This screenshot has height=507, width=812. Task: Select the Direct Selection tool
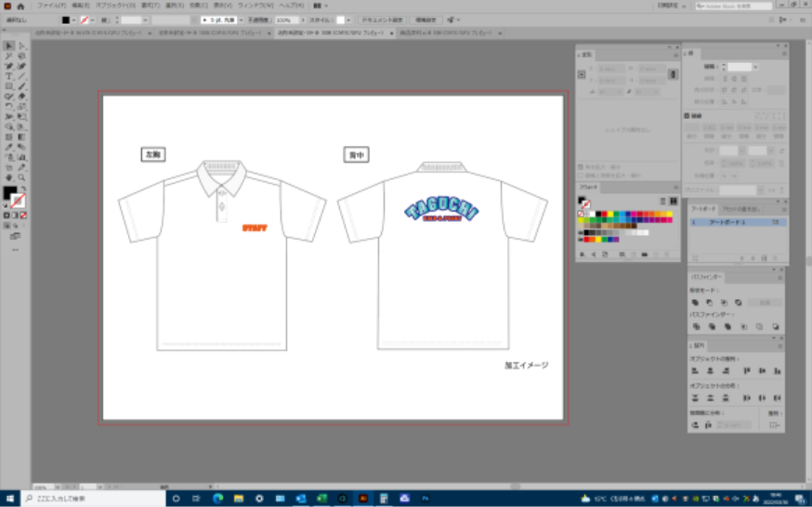pyautogui.click(x=21, y=46)
